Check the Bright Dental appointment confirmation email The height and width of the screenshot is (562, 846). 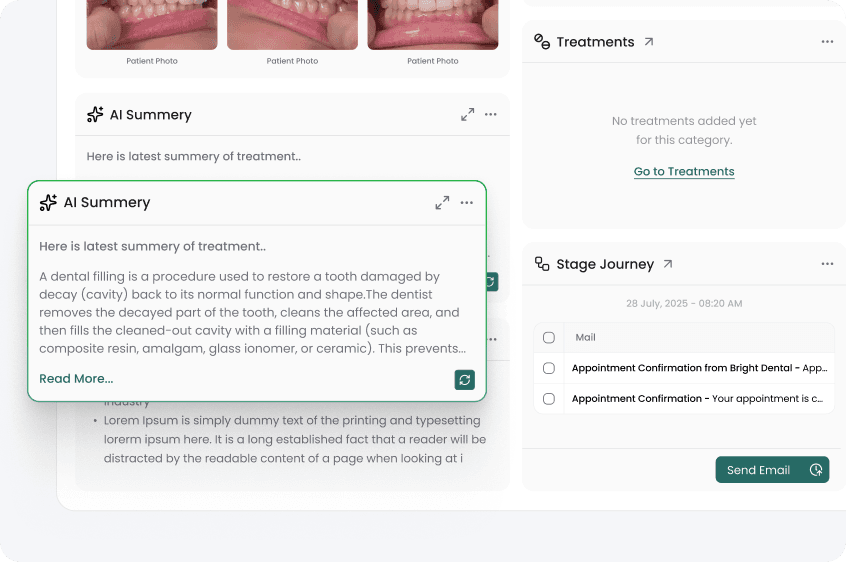coord(549,368)
